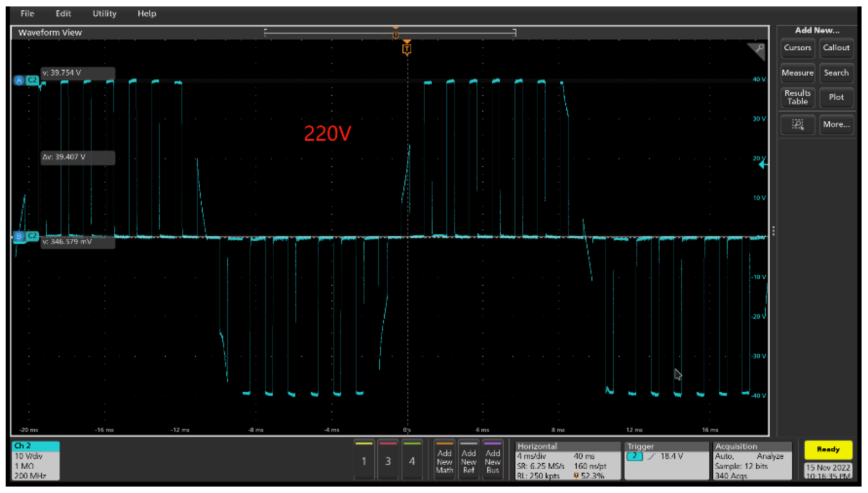
Task: Click the trigger level arrow indicator
Action: coord(763,165)
